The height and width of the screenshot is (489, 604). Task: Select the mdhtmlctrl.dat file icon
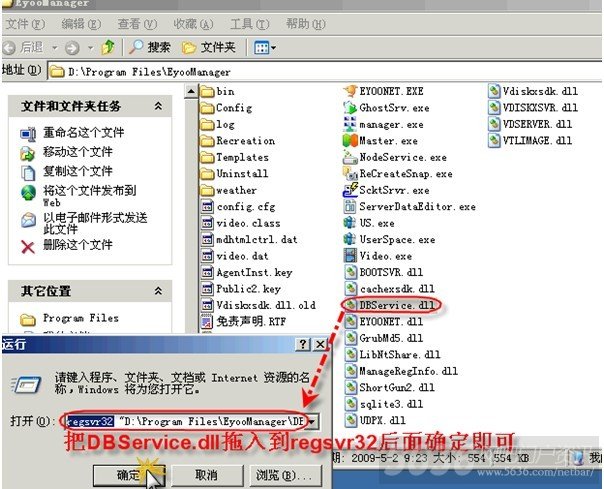coord(207,240)
